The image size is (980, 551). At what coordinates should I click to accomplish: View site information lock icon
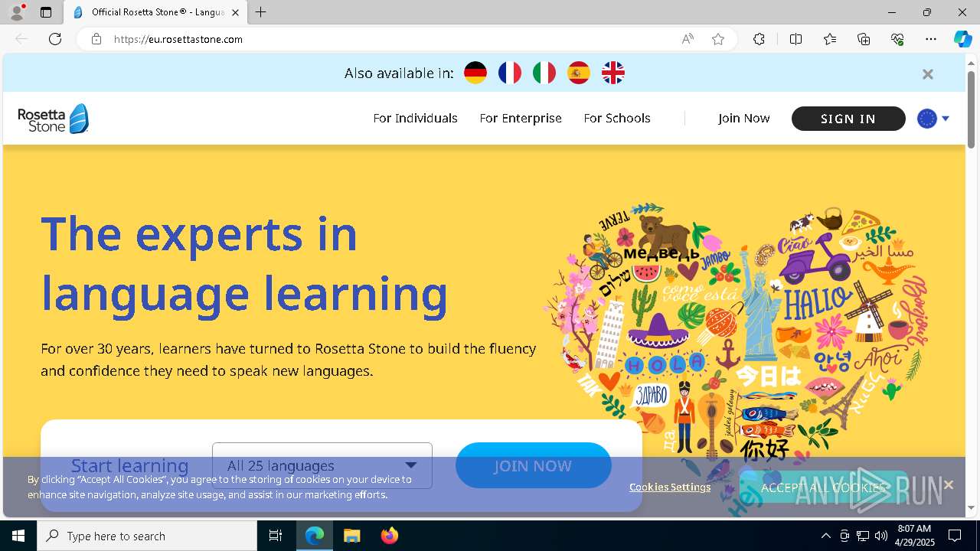96,39
